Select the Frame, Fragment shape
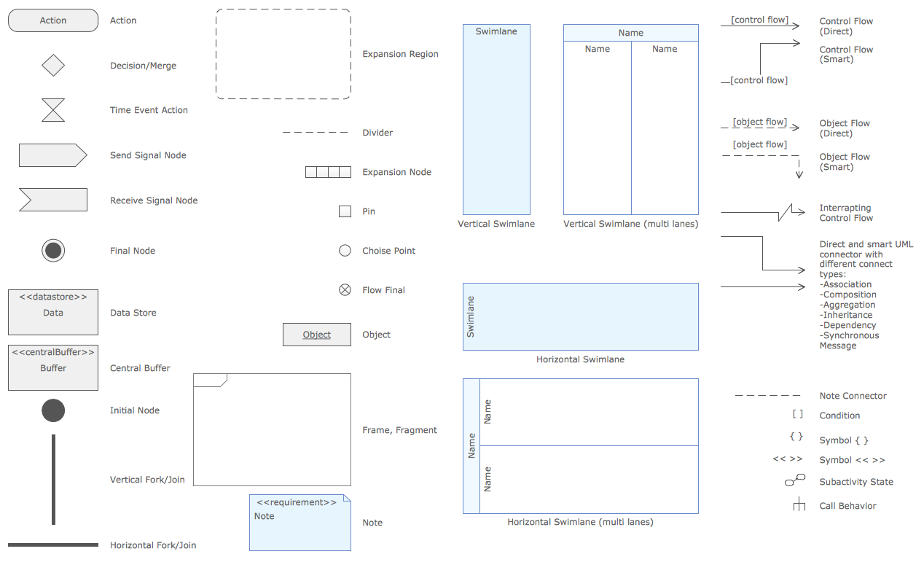924x562 pixels. tap(272, 430)
